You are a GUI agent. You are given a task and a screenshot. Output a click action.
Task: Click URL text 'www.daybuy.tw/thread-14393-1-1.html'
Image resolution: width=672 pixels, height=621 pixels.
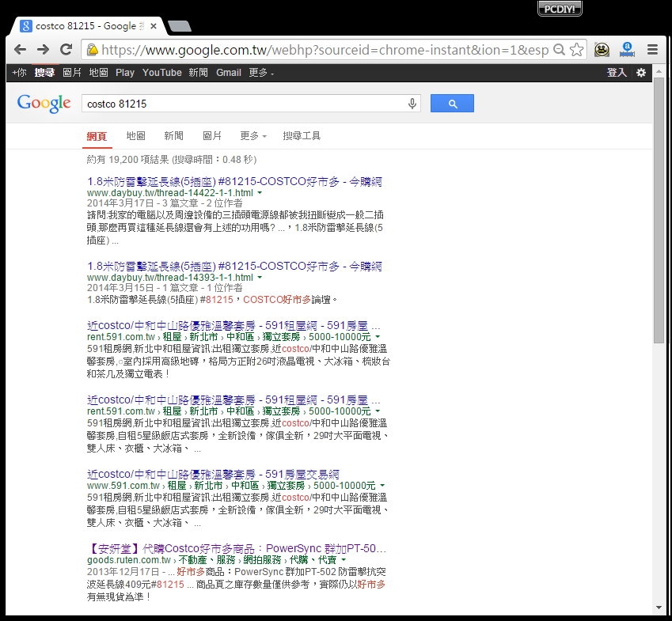[x=170, y=278]
